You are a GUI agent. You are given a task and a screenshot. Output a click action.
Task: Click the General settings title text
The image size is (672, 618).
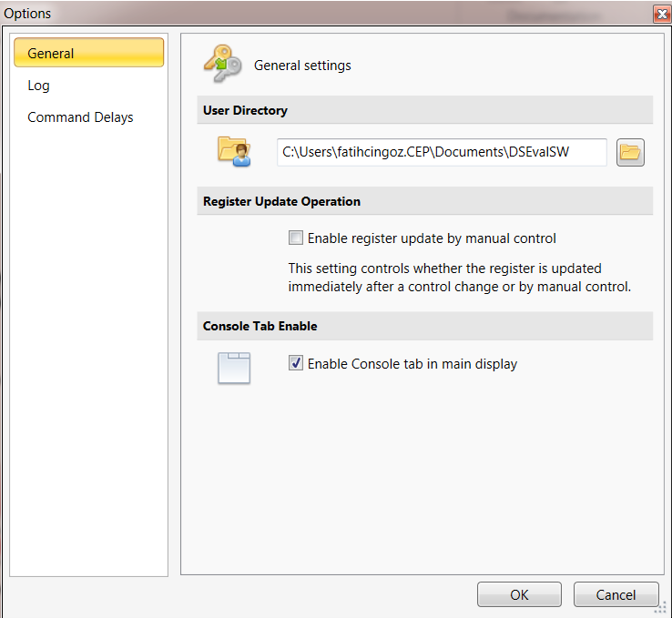pos(302,66)
